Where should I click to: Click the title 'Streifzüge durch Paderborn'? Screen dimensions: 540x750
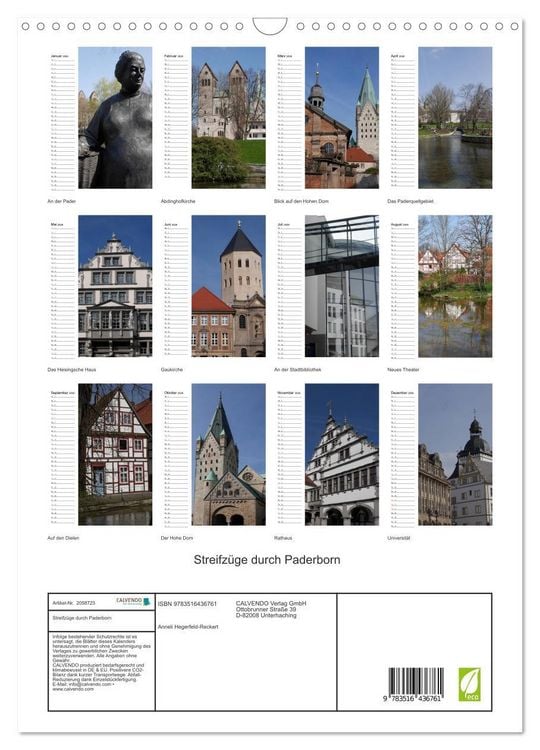(267, 560)
